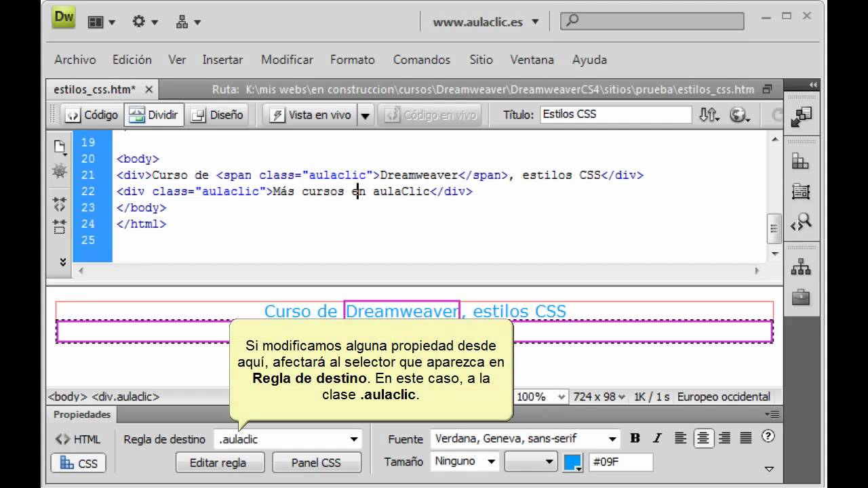Open the Files panel icon in dock

(x=801, y=267)
